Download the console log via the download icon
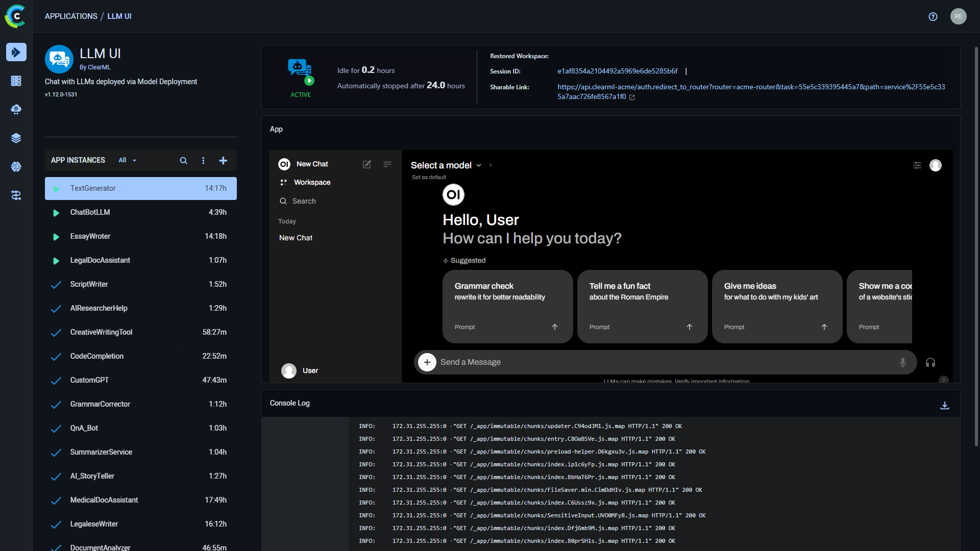 pos(945,405)
